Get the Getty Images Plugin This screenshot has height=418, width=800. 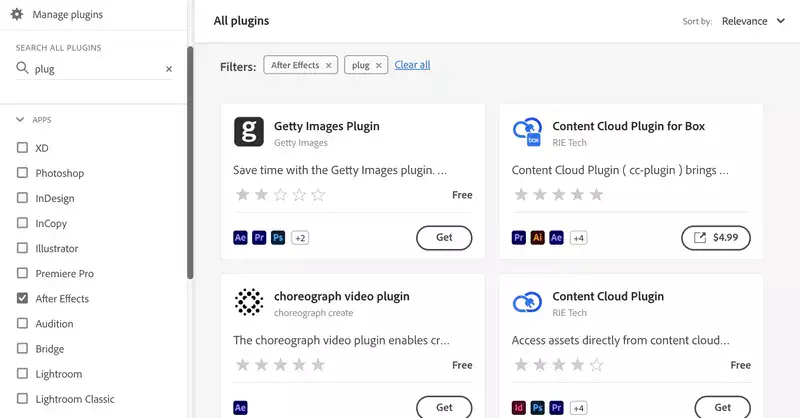(444, 238)
